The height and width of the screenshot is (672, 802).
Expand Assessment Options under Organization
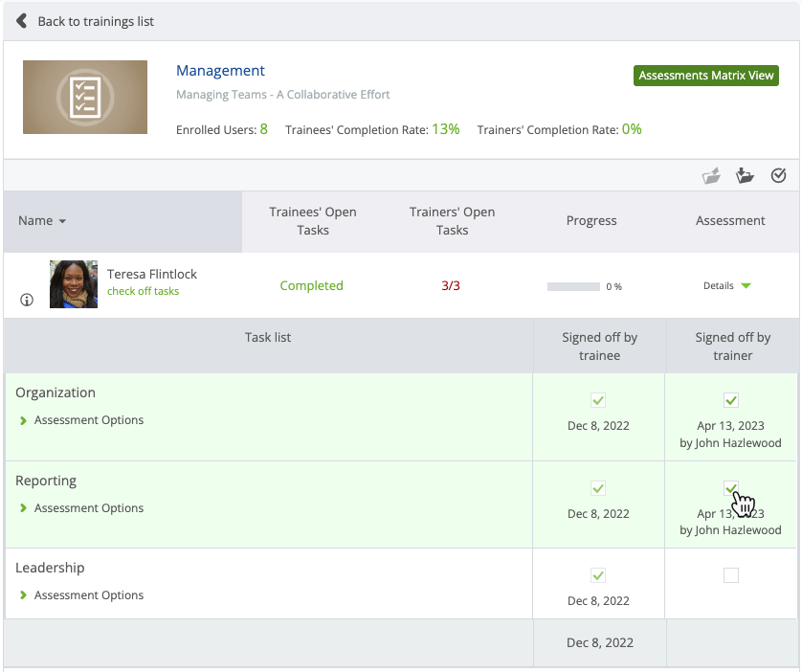pyautogui.click(x=88, y=419)
